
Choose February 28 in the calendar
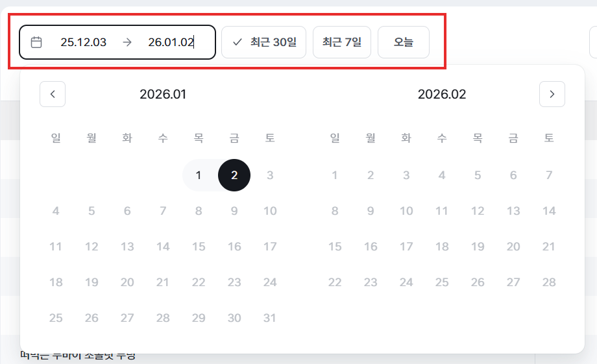549,282
